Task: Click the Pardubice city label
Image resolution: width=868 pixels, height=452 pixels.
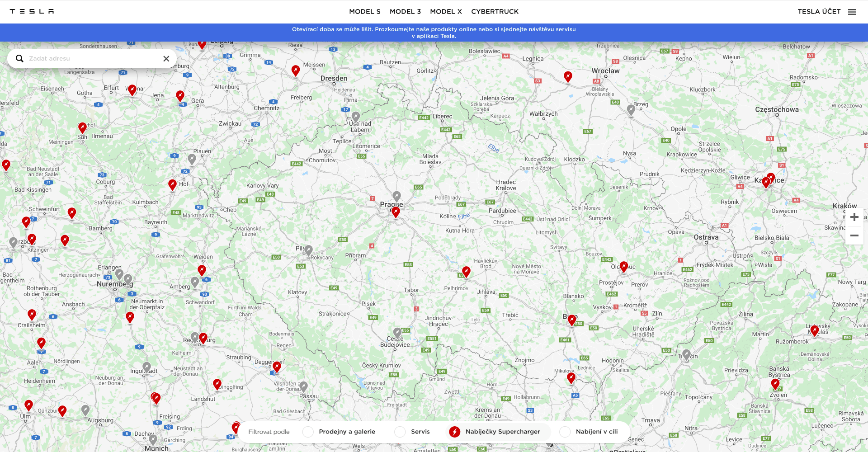Action: (x=502, y=211)
